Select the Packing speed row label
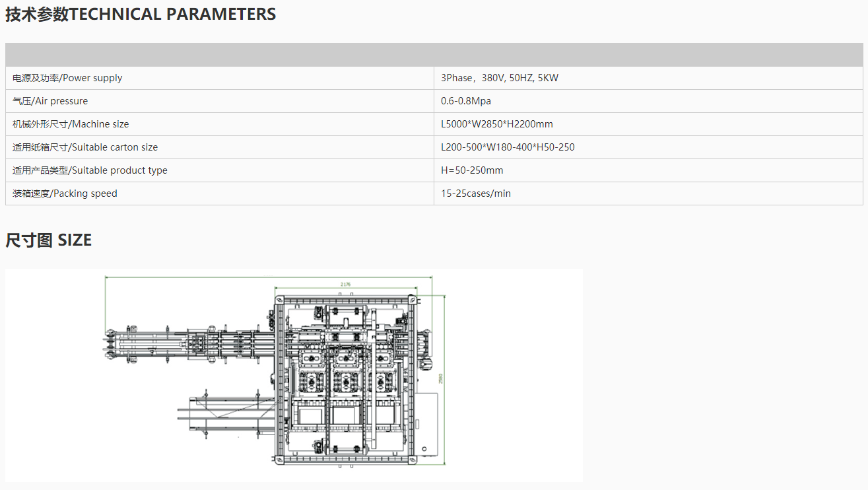This screenshot has height=490, width=868. 65,193
